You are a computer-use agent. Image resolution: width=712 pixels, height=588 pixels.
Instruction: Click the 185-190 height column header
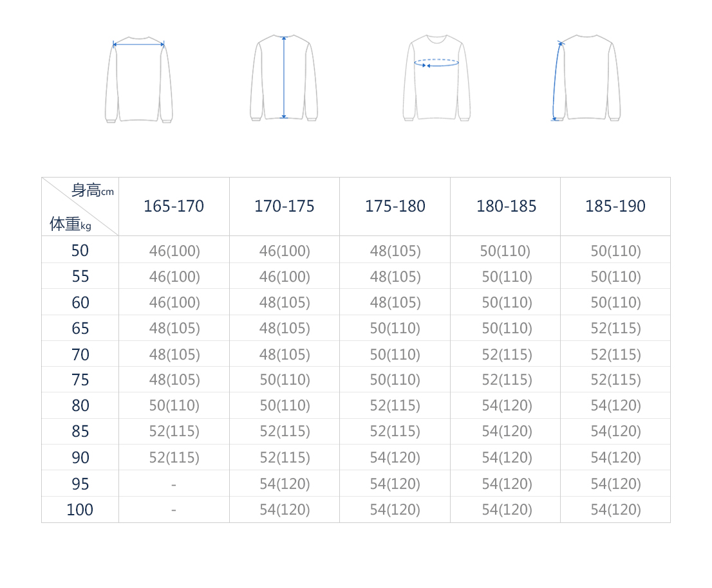pyautogui.click(x=615, y=207)
